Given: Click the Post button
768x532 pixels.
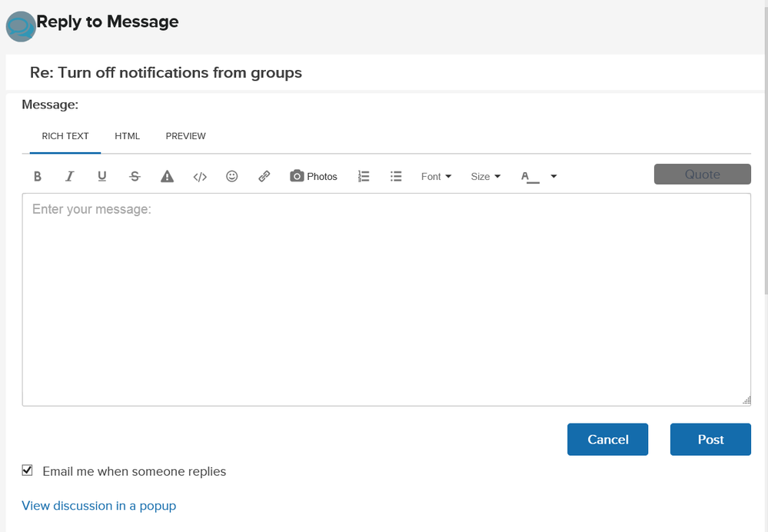Looking at the screenshot, I should click(x=710, y=440).
